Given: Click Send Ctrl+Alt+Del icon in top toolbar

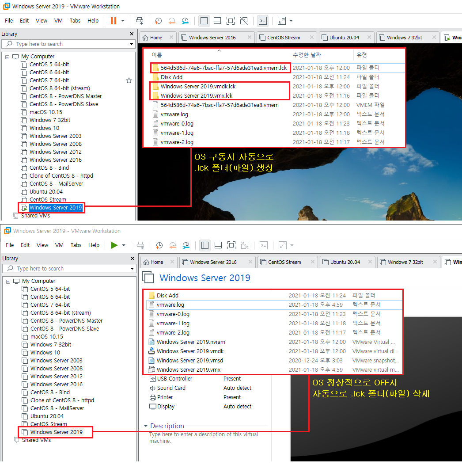Looking at the screenshot, I should click(140, 21).
